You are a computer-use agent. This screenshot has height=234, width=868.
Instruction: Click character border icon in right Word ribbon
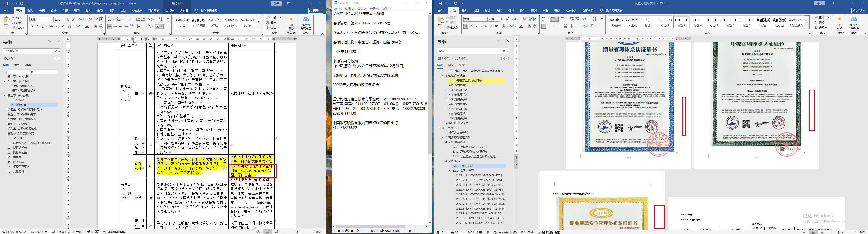click(535, 19)
